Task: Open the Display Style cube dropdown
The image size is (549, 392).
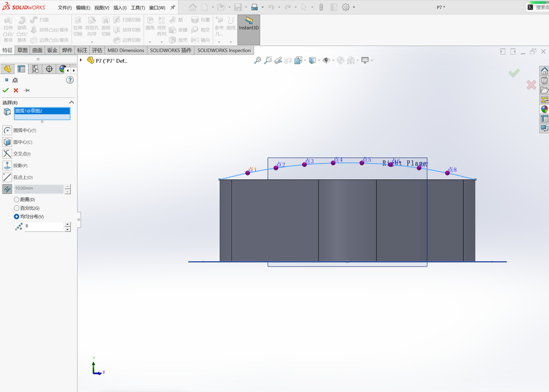Action: [x=319, y=60]
